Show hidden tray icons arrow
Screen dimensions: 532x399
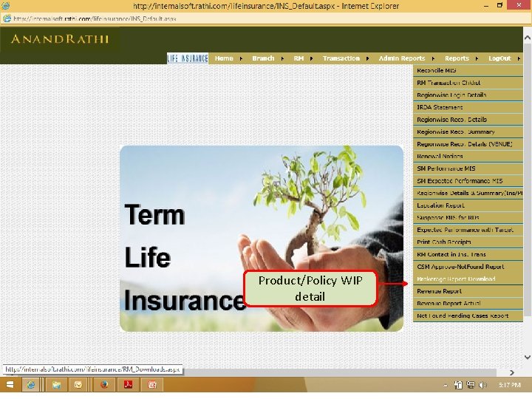coord(445,385)
